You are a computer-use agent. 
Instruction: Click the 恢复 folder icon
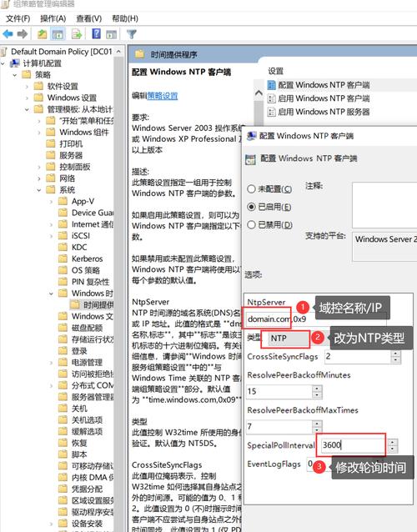(63, 443)
